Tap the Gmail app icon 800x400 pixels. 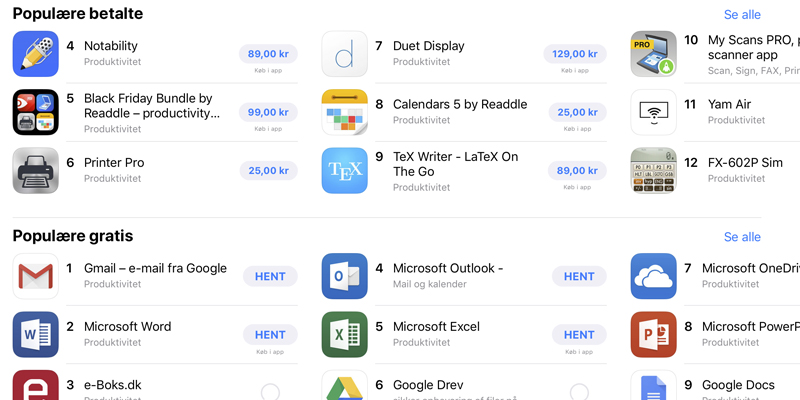35,276
